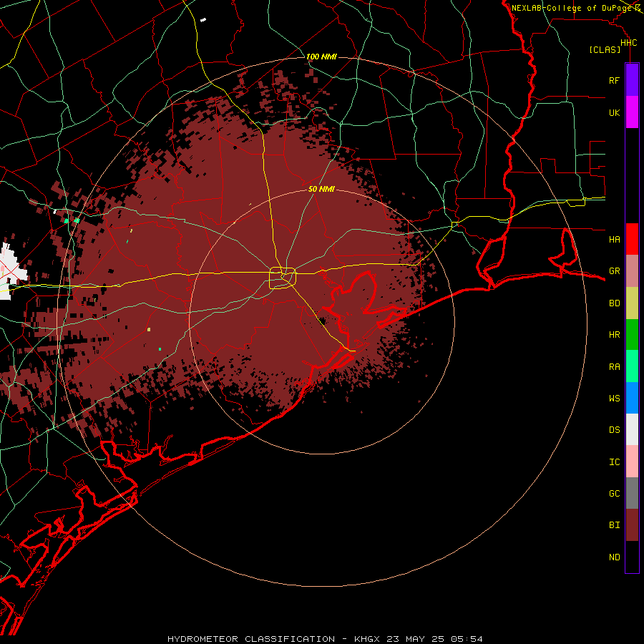
Task: Click the [CLAS] units label
Action: 605,49
